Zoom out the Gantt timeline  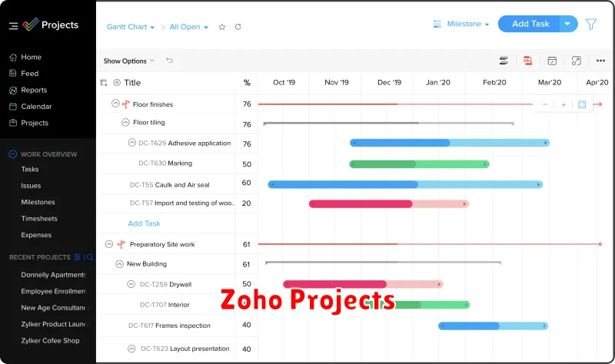[x=545, y=104]
